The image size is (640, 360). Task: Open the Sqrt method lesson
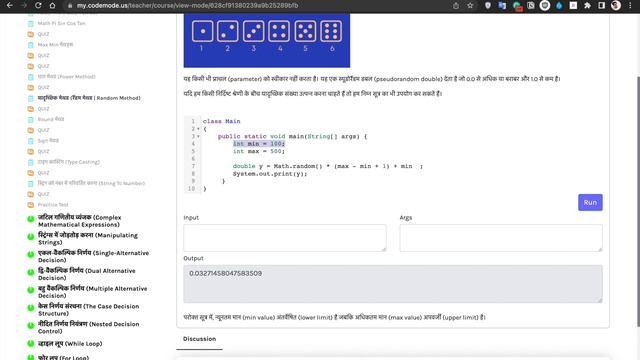pyautogui.click(x=48, y=140)
